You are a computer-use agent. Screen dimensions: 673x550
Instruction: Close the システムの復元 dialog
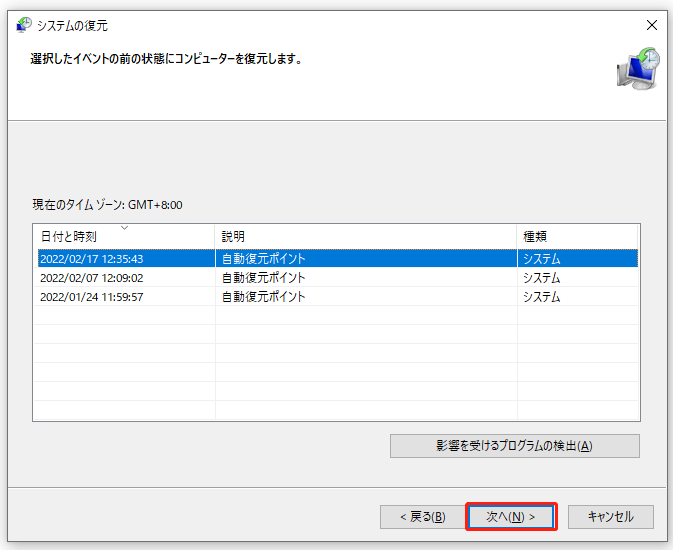pos(652,25)
